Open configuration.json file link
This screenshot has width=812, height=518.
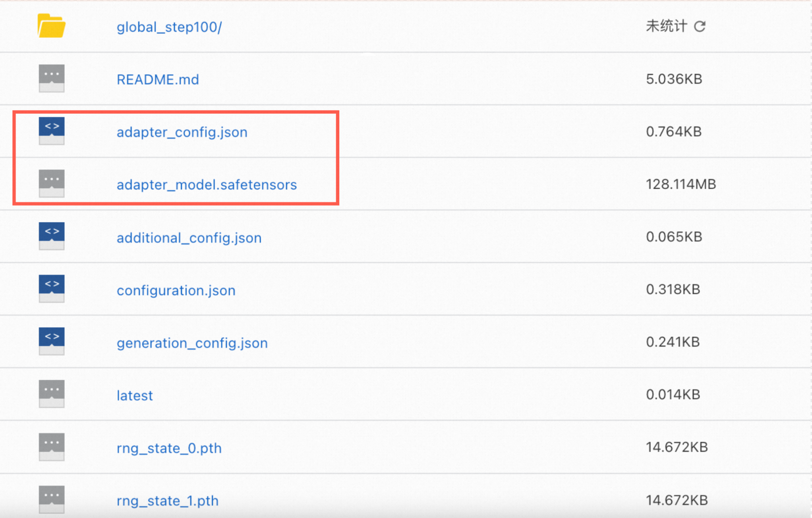pos(176,290)
